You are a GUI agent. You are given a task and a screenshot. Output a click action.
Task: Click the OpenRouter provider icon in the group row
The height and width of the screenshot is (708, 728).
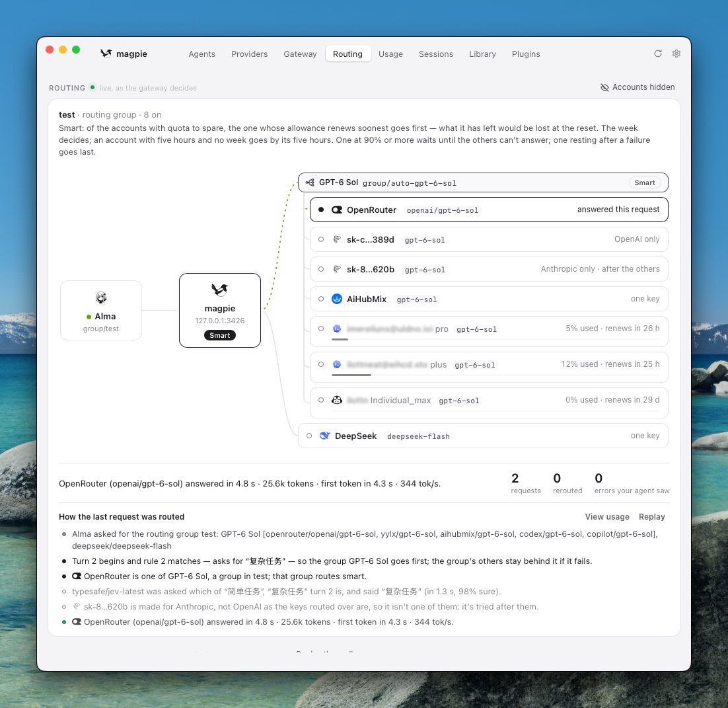[337, 210]
